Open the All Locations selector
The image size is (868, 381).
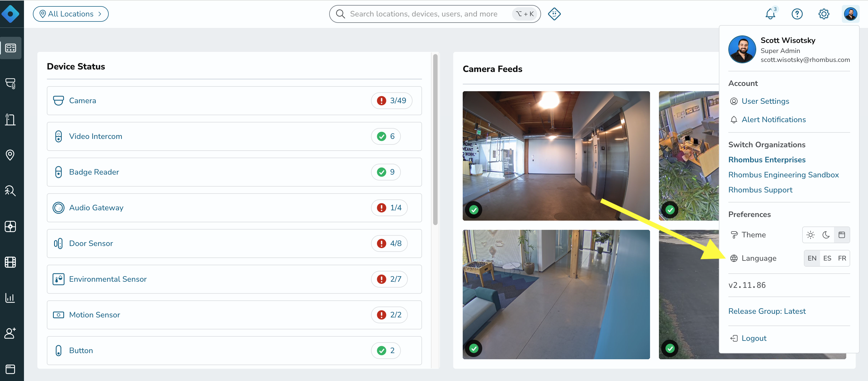pyautogui.click(x=71, y=14)
